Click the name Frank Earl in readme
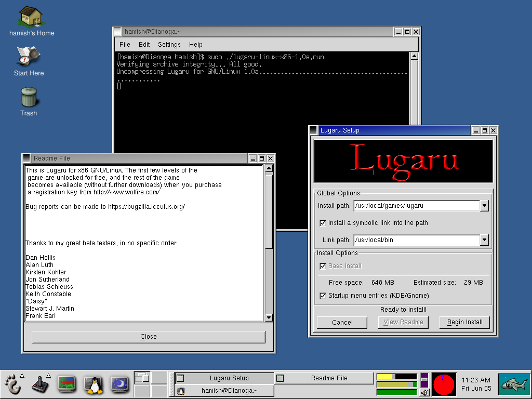 41,316
